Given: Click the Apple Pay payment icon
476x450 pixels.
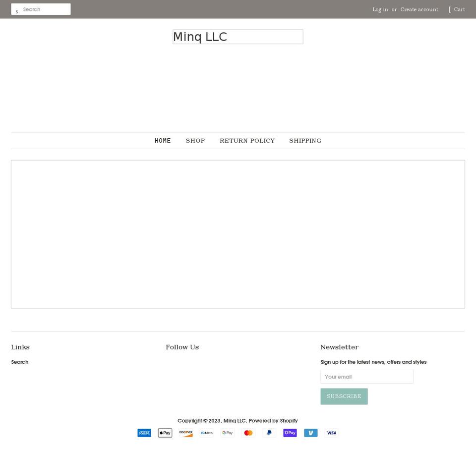Looking at the screenshot, I should (165, 433).
